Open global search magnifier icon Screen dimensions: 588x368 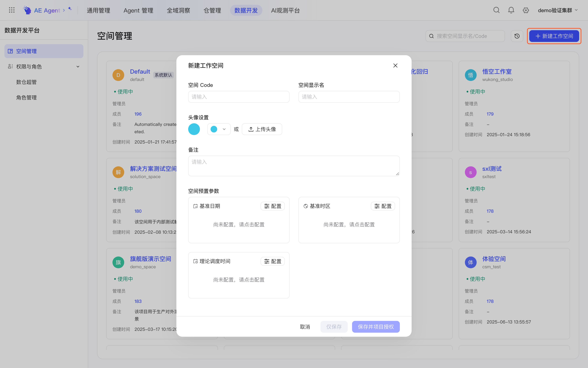tap(496, 10)
